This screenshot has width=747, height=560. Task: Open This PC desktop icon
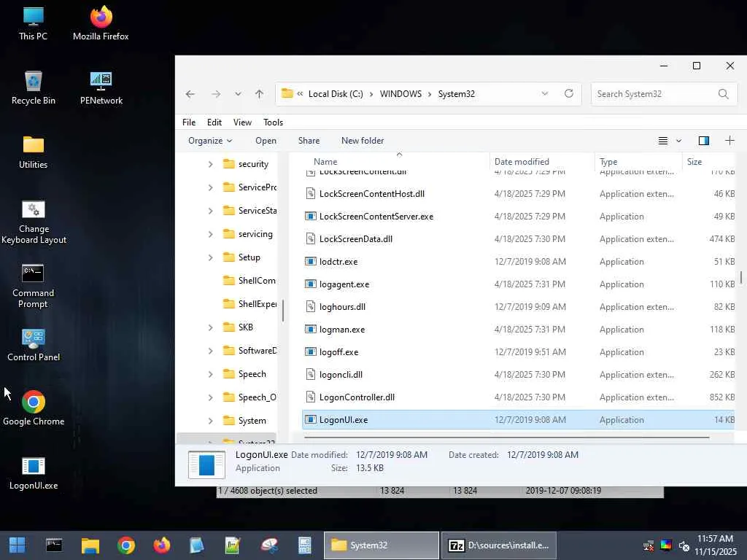click(33, 23)
